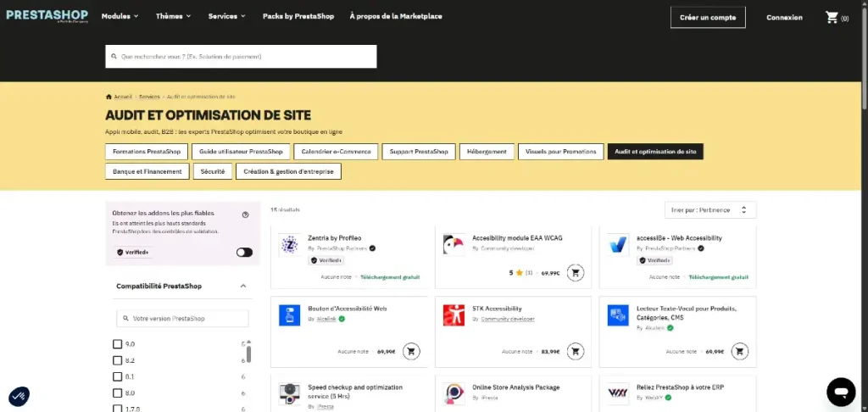
Task: Click the home icon in breadcrumb
Action: (108, 97)
